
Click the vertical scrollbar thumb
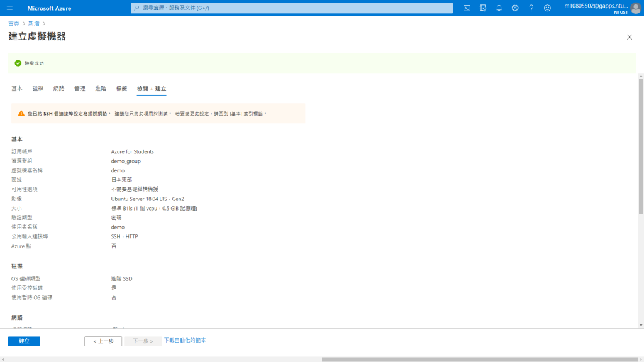pyautogui.click(x=641, y=146)
